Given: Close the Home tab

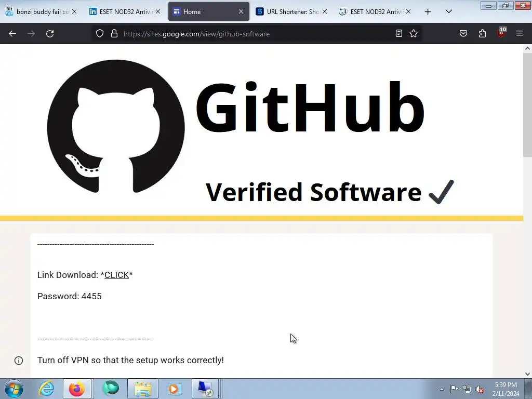Looking at the screenshot, I should (x=241, y=11).
